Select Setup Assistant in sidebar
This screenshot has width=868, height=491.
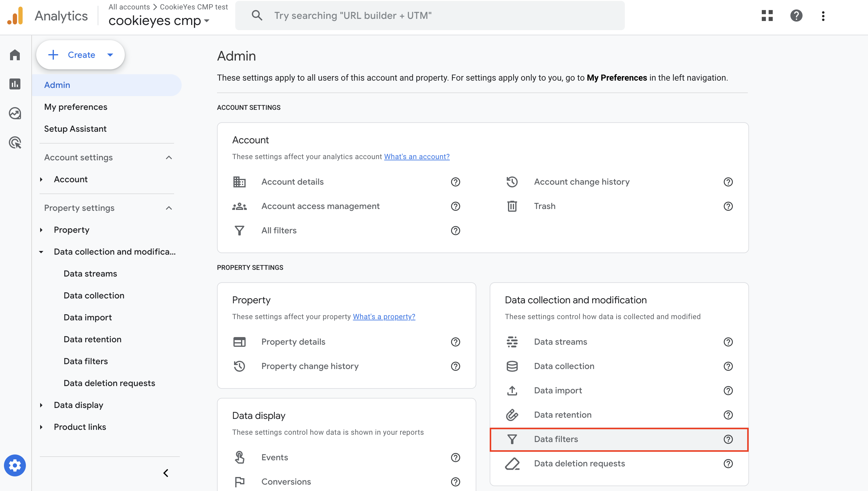[x=75, y=129]
